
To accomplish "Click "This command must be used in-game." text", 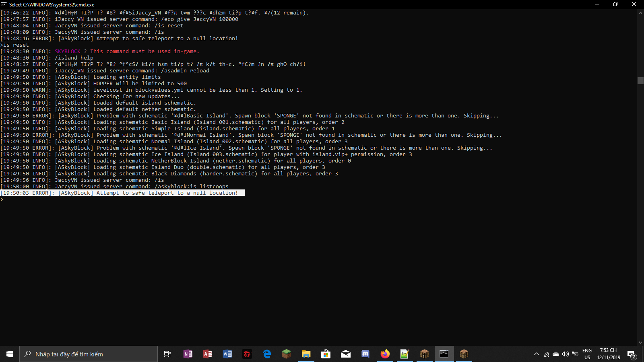I will (145, 51).
